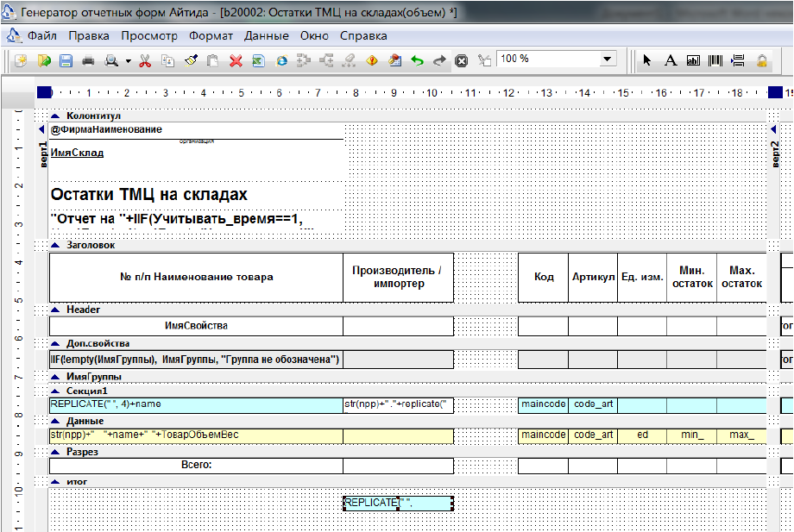Select the text label A tool

(x=671, y=60)
